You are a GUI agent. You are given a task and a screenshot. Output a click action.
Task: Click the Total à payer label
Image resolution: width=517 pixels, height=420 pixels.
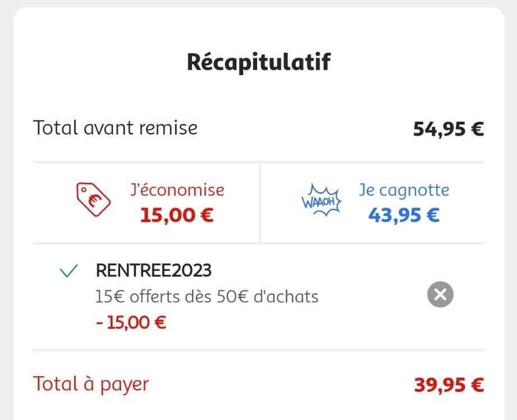pos(91,385)
